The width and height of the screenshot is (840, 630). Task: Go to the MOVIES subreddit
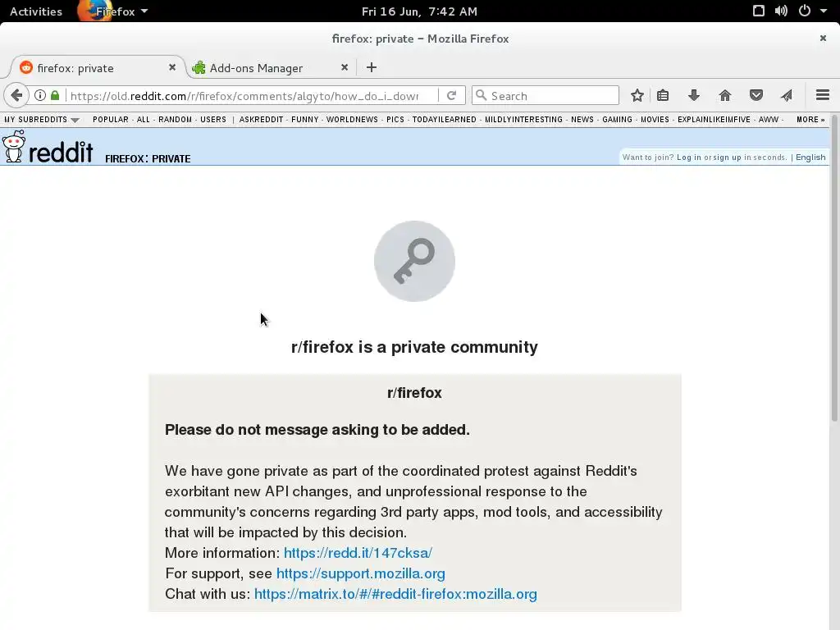pyautogui.click(x=655, y=120)
